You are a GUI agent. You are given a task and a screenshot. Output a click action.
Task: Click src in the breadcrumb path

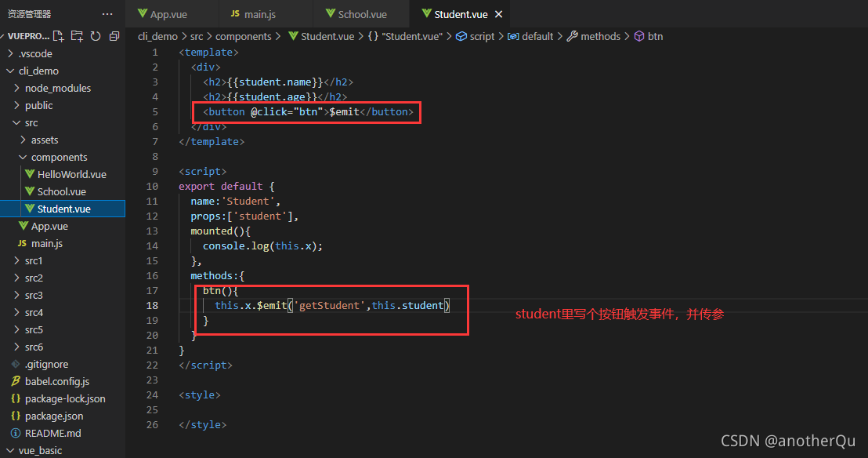[197, 36]
